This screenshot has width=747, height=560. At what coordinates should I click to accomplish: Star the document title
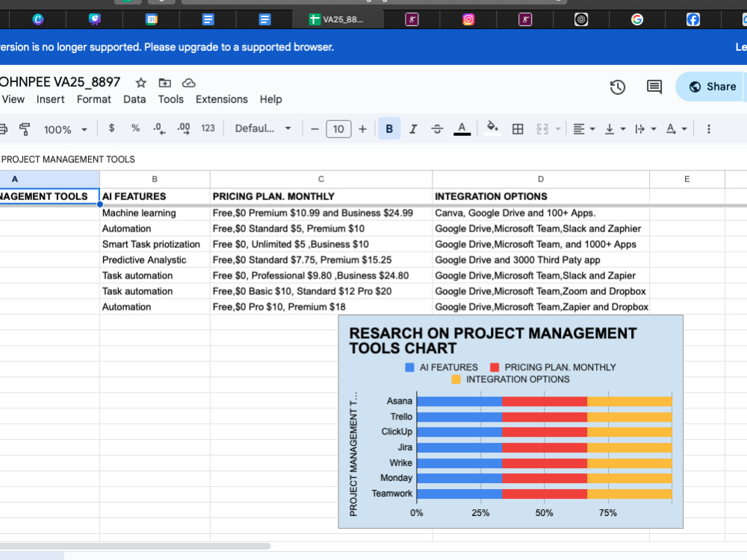coord(140,83)
